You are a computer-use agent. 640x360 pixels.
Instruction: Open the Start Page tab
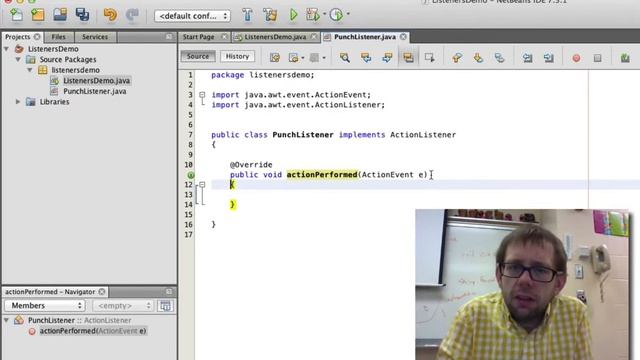pyautogui.click(x=198, y=37)
